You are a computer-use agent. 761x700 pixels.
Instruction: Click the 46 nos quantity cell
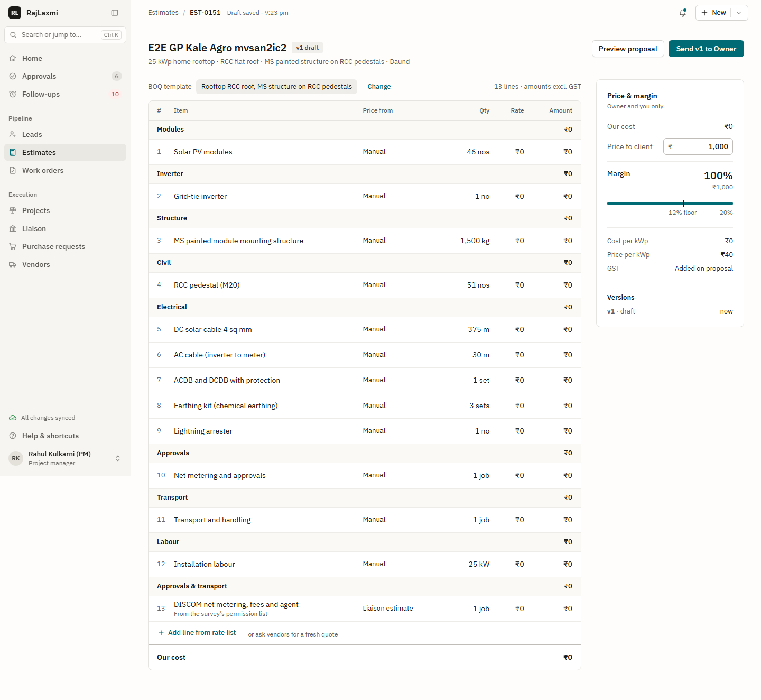pos(478,152)
